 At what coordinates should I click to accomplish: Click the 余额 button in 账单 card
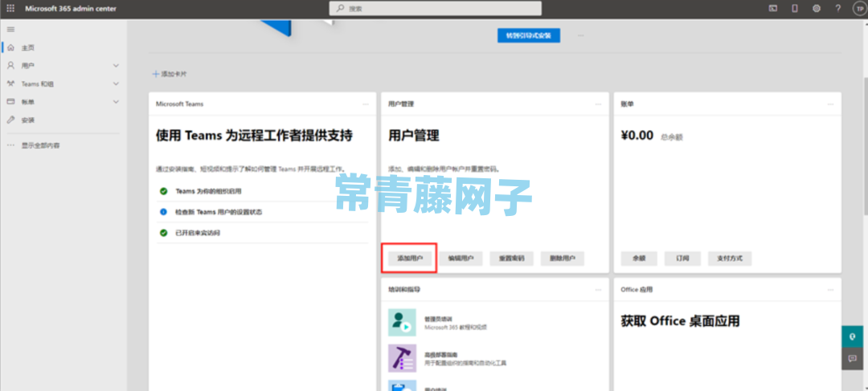click(639, 259)
